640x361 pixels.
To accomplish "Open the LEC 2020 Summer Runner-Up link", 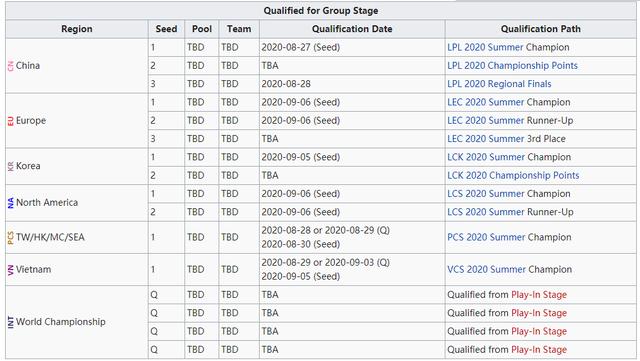I will 485,121.
